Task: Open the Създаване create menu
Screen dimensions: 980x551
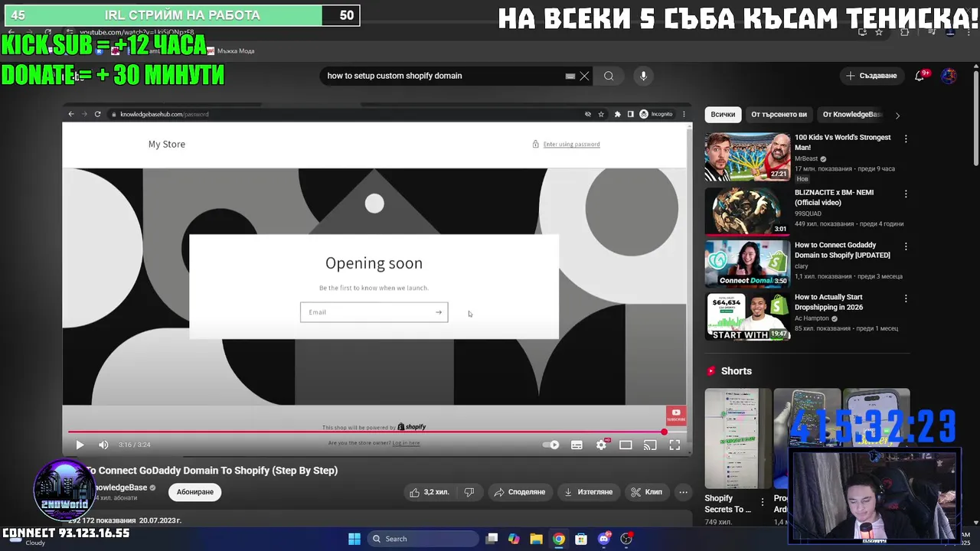Action: coord(871,76)
